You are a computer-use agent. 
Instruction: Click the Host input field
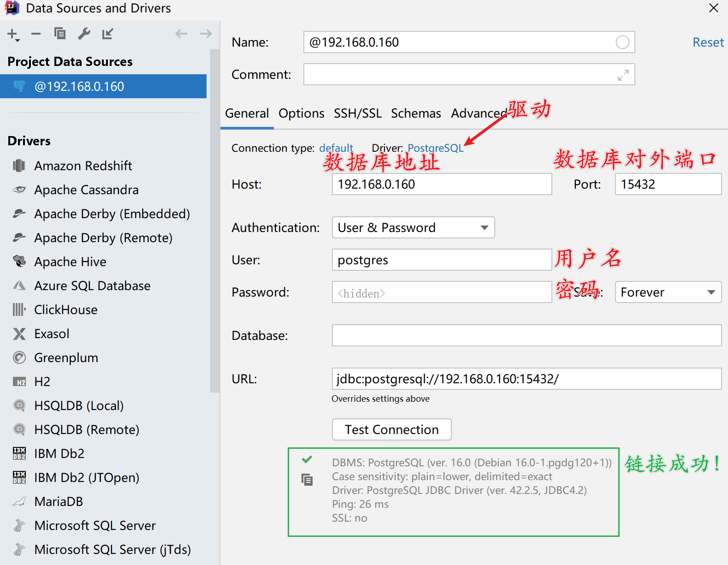(x=442, y=184)
